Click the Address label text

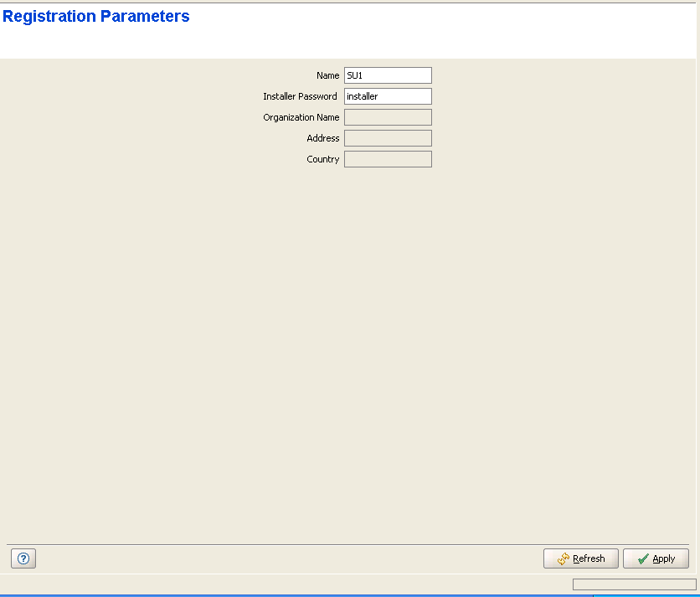[322, 138]
